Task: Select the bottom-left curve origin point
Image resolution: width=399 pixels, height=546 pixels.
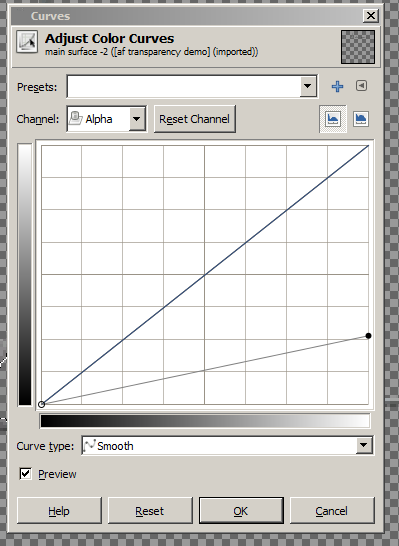Action: pos(41,404)
